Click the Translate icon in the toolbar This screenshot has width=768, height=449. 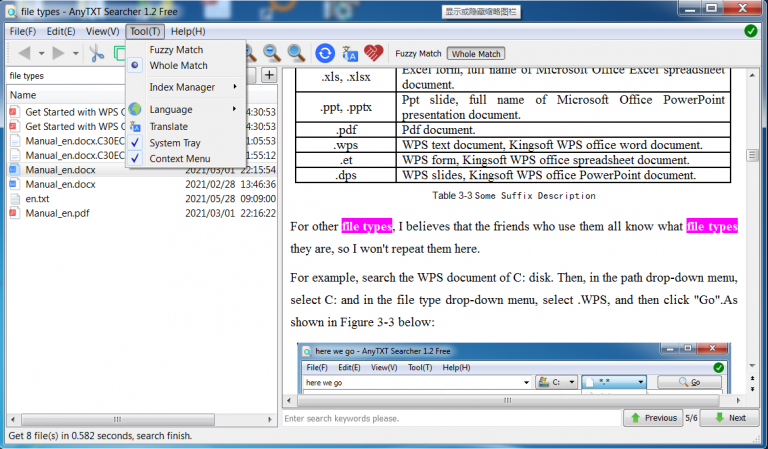(x=350, y=53)
